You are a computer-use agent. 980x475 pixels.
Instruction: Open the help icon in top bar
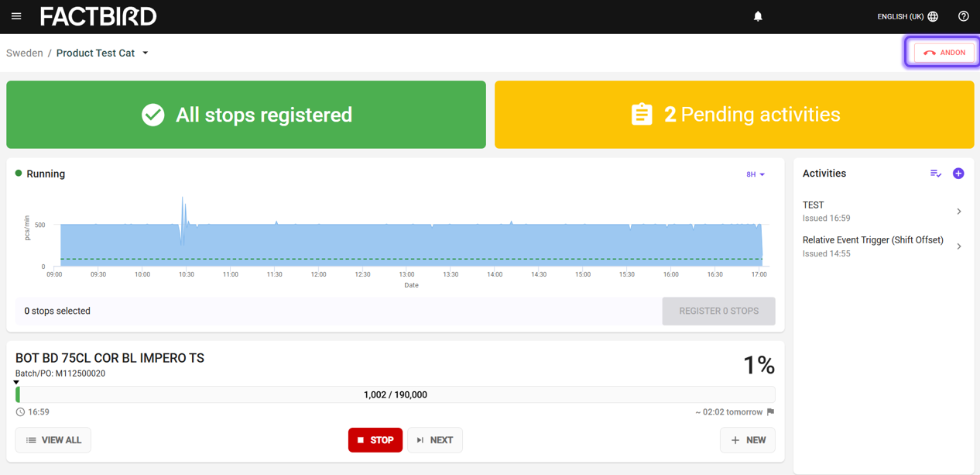pos(963,15)
